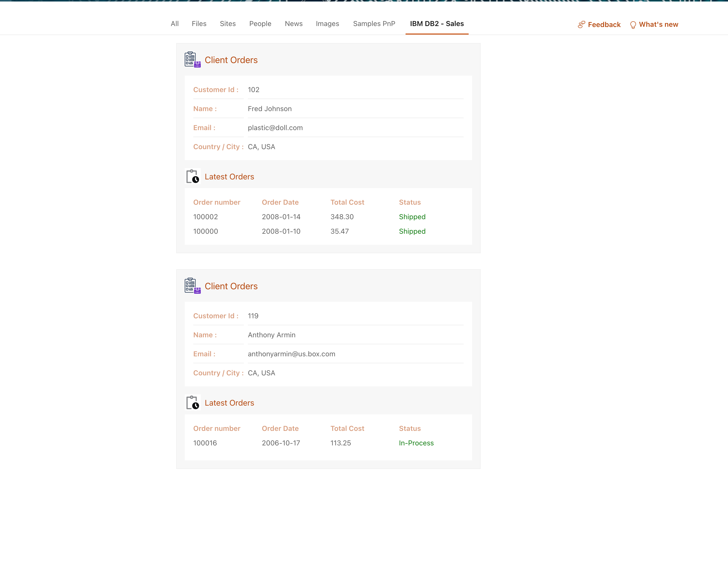Click order number 100016
The height and width of the screenshot is (579, 728).
point(205,443)
